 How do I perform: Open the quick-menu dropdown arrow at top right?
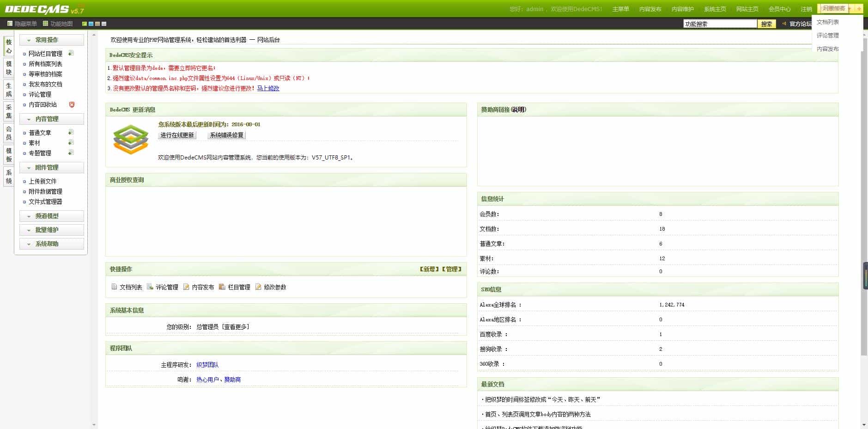coord(850,9)
